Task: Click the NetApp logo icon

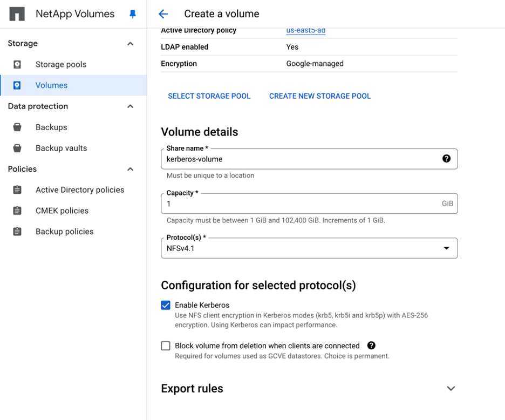Action: pyautogui.click(x=17, y=14)
